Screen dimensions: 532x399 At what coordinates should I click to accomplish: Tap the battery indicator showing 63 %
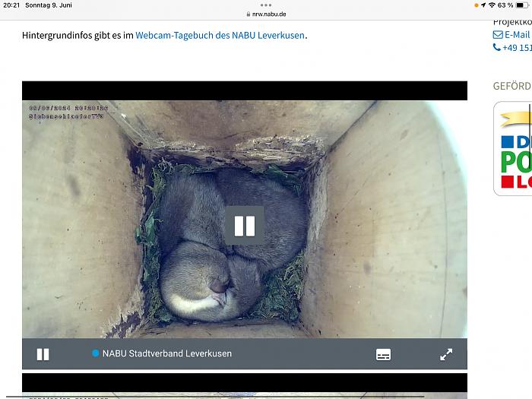pos(521,5)
